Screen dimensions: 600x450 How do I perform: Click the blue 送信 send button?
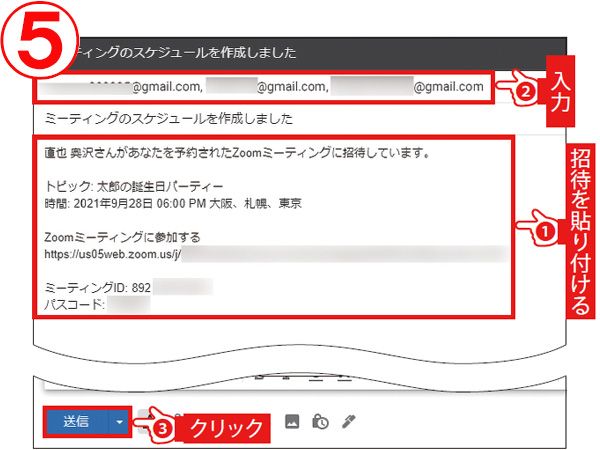[77, 422]
